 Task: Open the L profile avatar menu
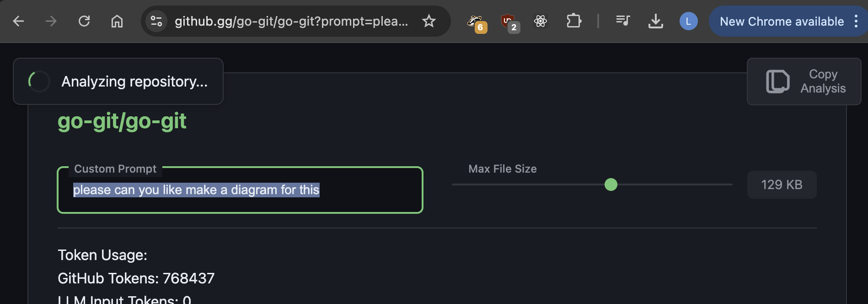(688, 21)
